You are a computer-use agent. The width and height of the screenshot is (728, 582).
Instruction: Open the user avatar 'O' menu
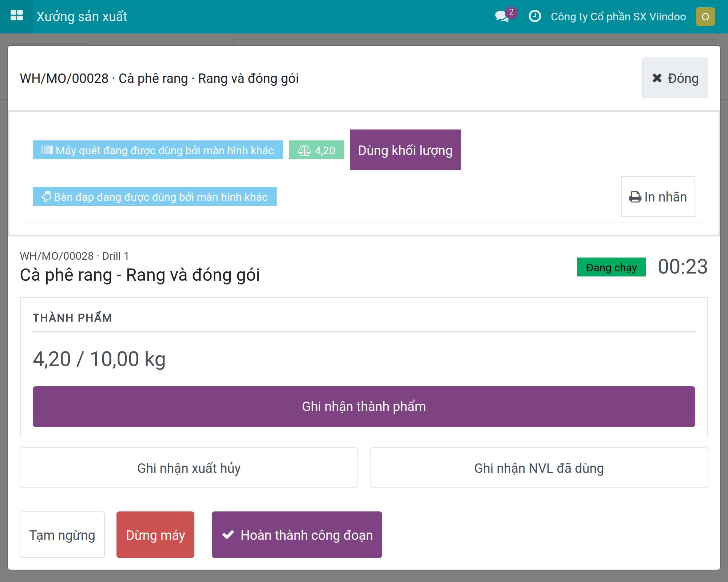click(705, 17)
